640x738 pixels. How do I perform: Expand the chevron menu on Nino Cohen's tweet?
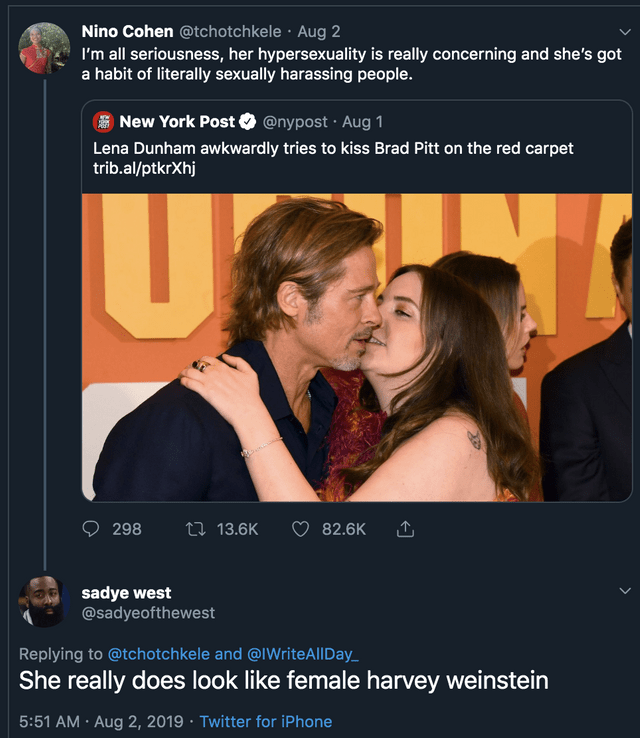[x=621, y=32]
